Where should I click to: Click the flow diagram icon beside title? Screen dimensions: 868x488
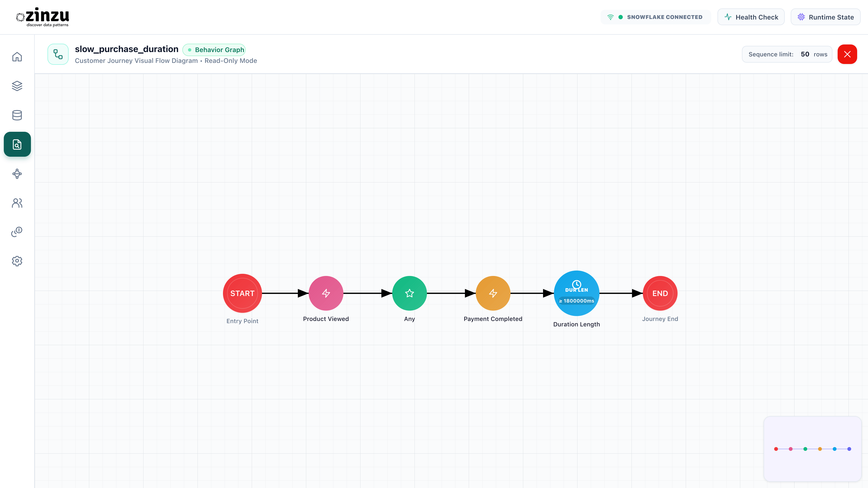(58, 54)
